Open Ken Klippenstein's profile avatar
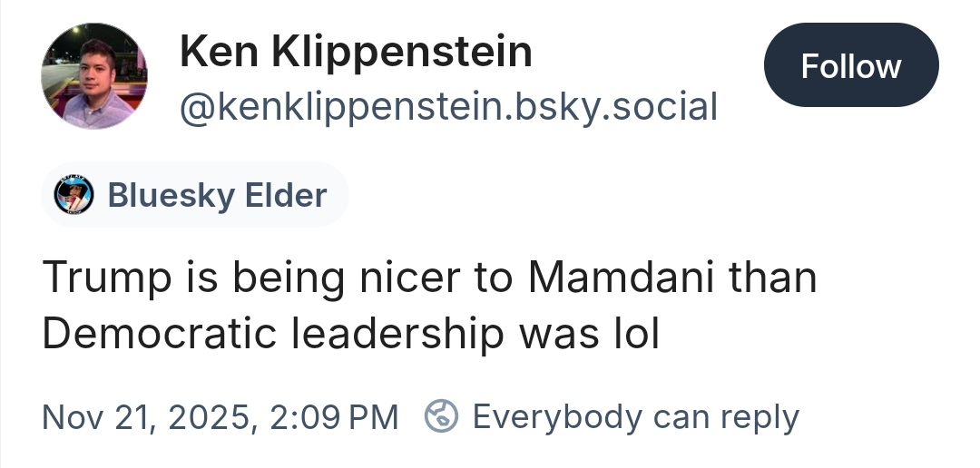The width and height of the screenshot is (980, 468). (x=94, y=76)
